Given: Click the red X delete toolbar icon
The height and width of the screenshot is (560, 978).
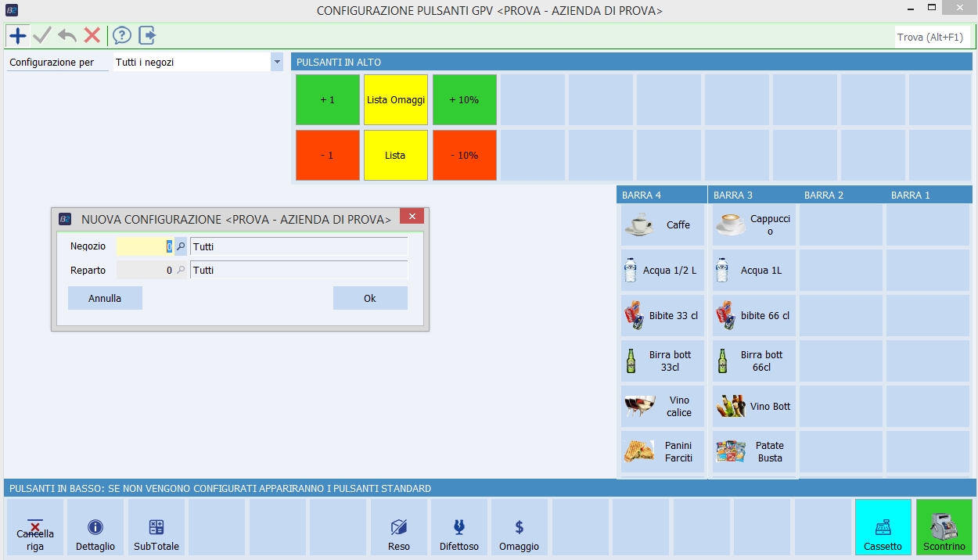Looking at the screenshot, I should click(92, 35).
